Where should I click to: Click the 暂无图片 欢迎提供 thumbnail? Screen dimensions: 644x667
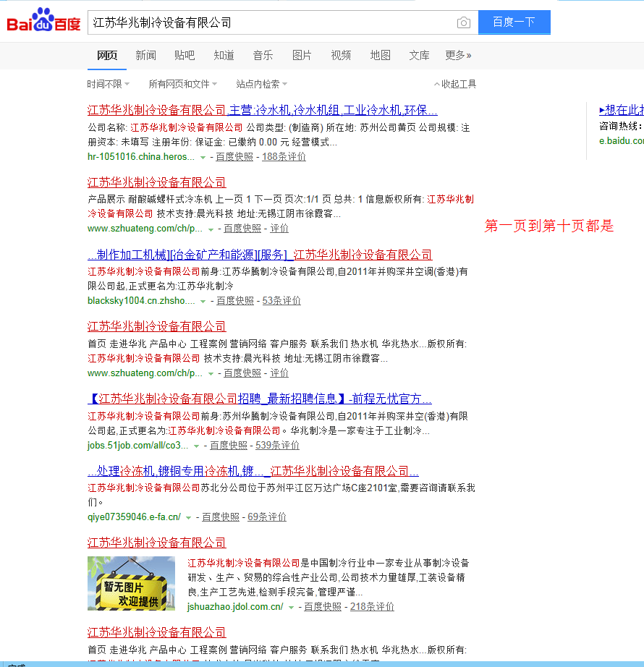pyautogui.click(x=131, y=583)
